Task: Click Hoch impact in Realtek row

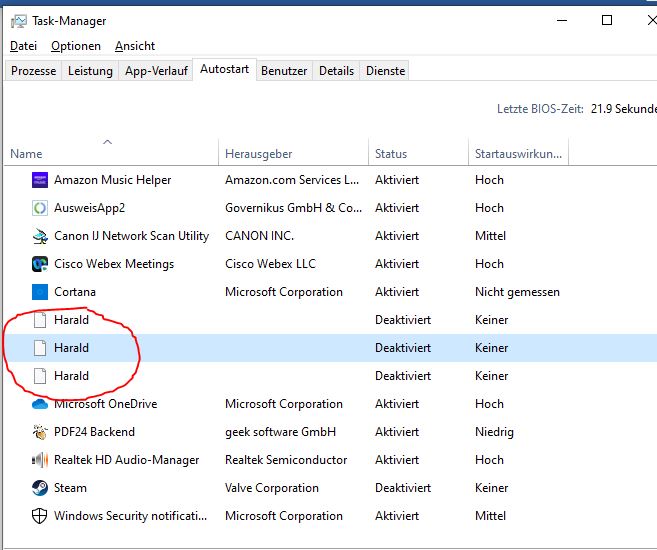Action: 489,460
